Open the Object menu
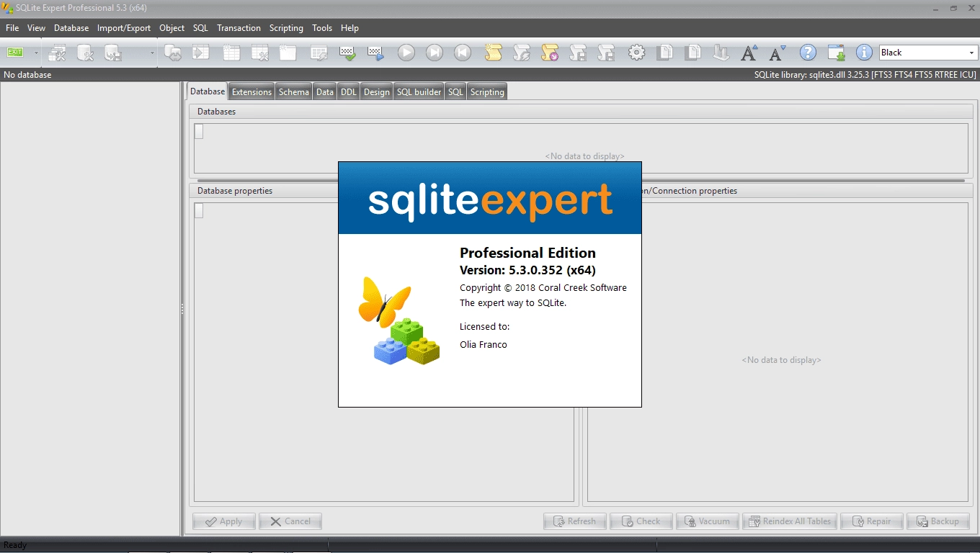Image resolution: width=980 pixels, height=553 pixels. coord(172,28)
